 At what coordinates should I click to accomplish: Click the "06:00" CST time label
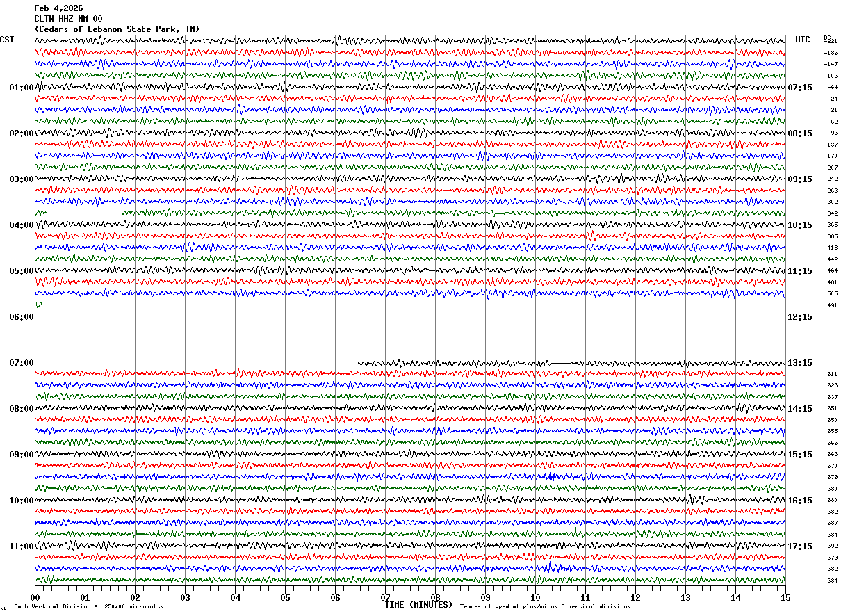click(21, 317)
